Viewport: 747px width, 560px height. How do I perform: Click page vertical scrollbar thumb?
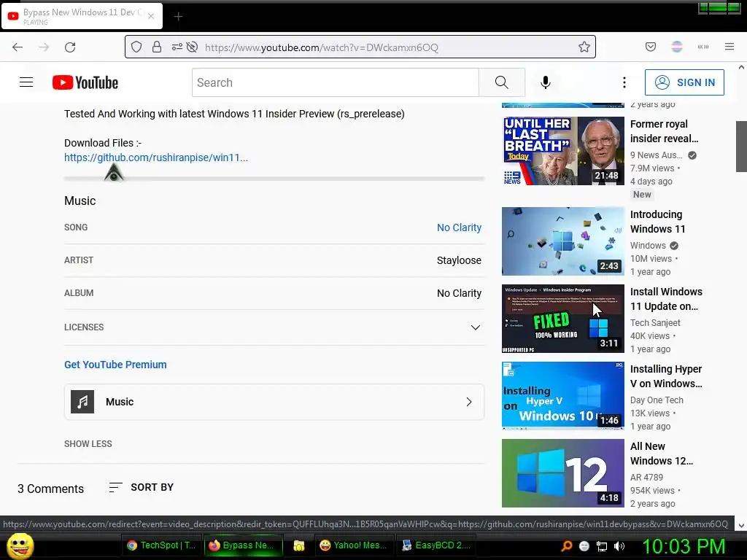[x=741, y=146]
